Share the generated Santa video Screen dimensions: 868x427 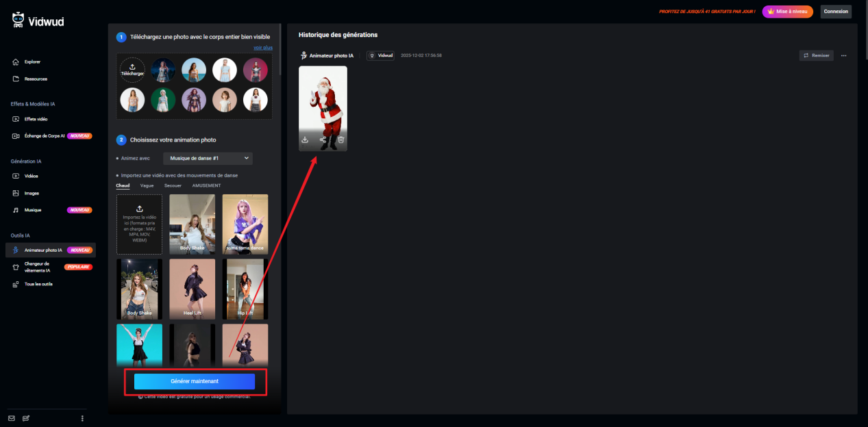tap(323, 140)
